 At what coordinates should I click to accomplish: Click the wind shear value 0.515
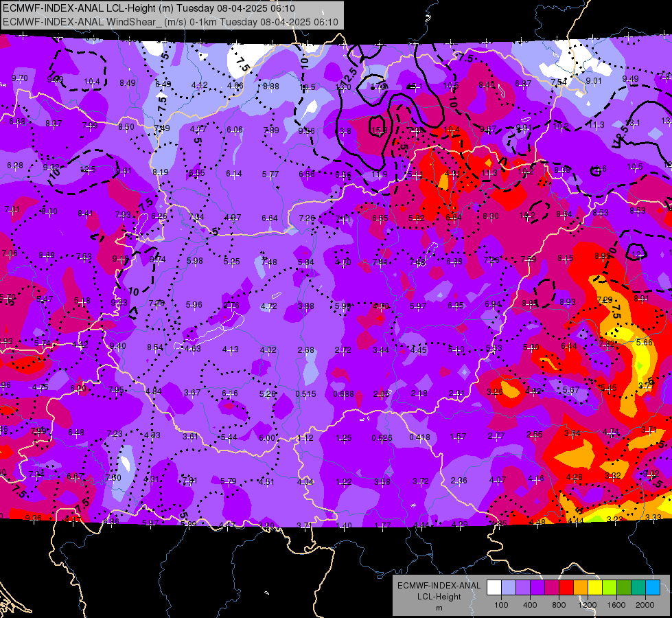click(x=305, y=393)
